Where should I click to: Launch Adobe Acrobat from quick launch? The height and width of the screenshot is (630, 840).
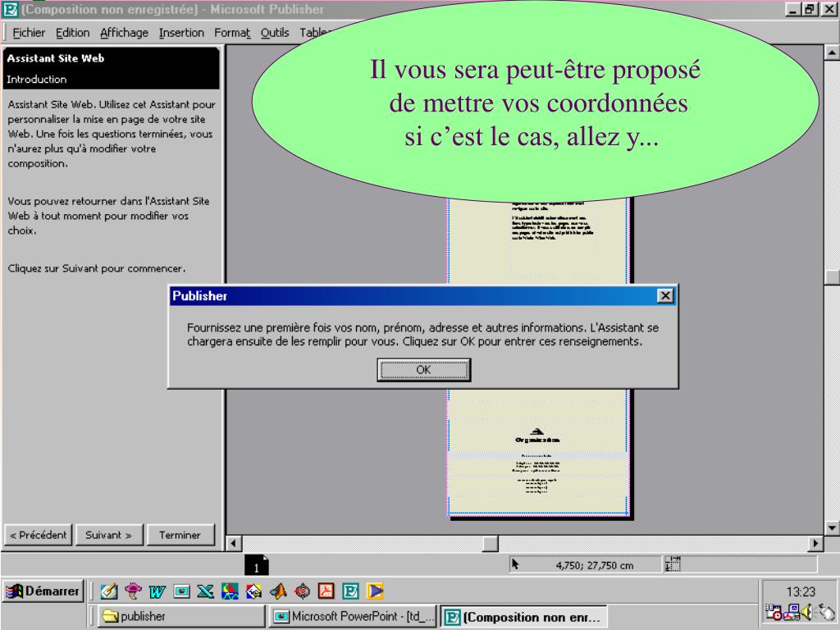[326, 591]
